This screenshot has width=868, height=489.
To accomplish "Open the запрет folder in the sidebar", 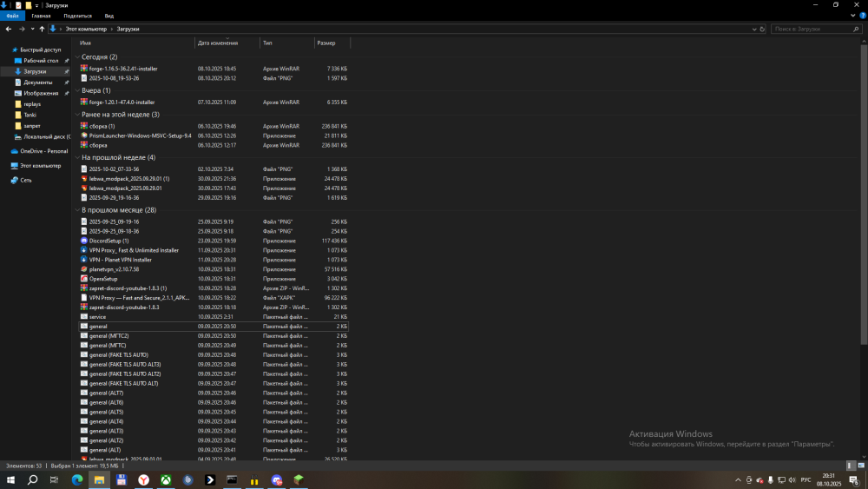I will point(31,126).
